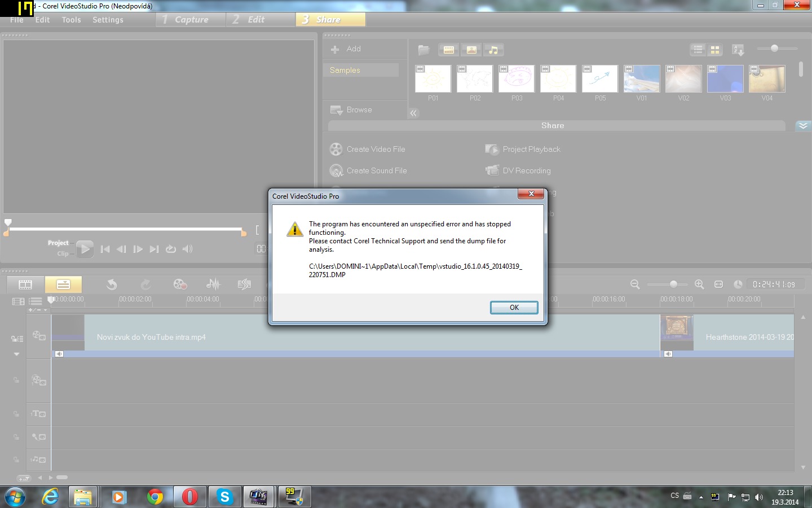Open Record/Capture option
The height and width of the screenshot is (508, 812).
click(x=180, y=284)
